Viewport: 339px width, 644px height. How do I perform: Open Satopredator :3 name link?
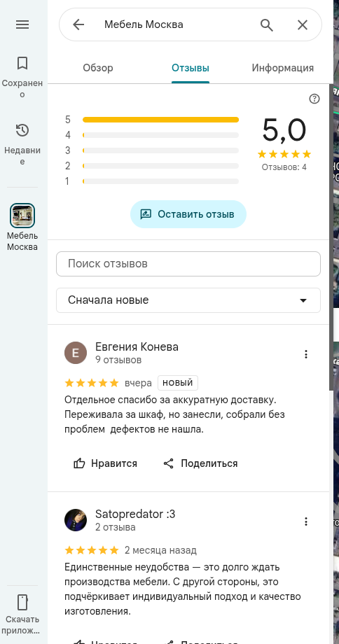pyautogui.click(x=135, y=514)
